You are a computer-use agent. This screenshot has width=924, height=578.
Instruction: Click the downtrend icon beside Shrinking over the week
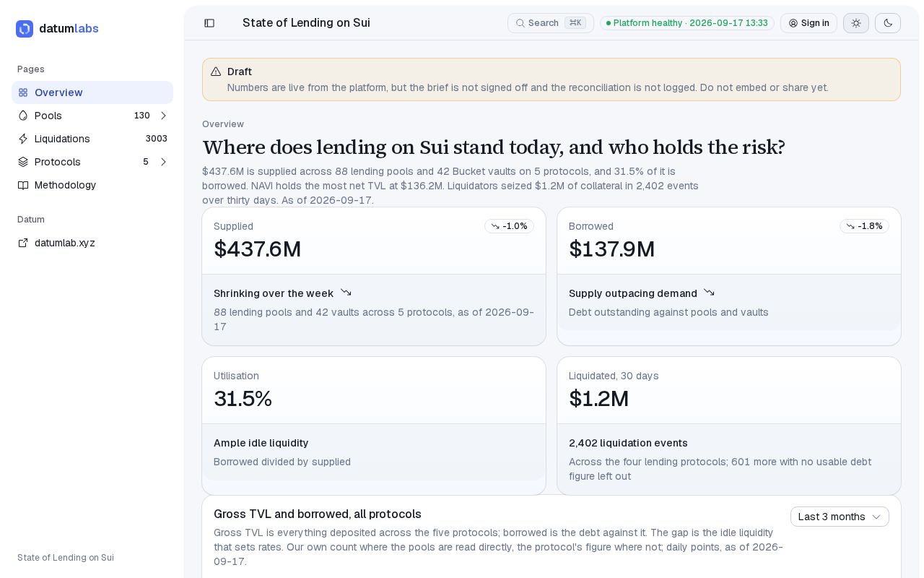346,293
